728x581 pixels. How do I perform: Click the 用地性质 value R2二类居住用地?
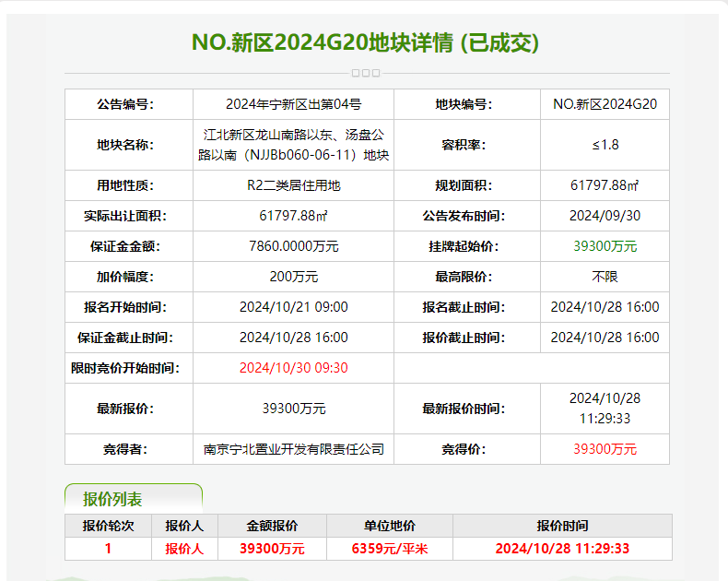tap(293, 185)
